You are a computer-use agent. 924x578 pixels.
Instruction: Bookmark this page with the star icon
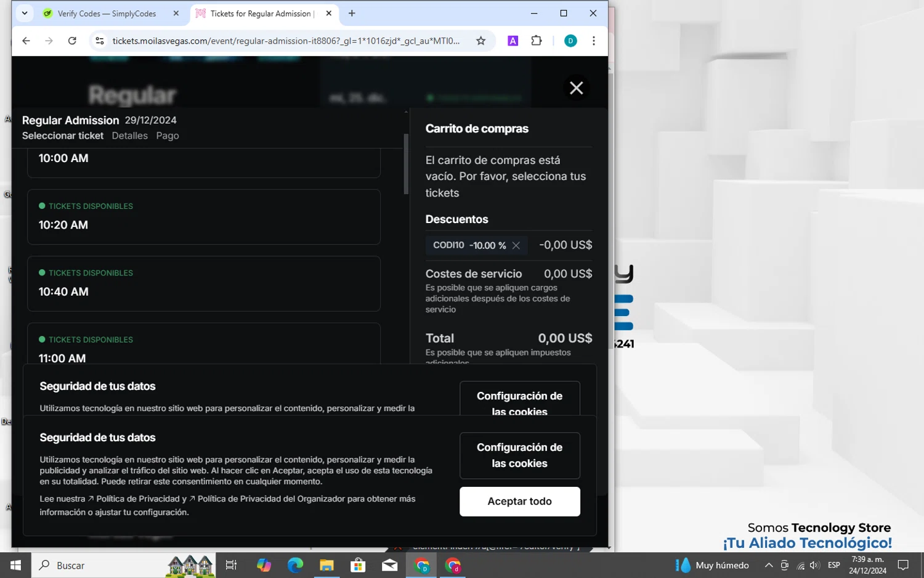click(x=481, y=41)
